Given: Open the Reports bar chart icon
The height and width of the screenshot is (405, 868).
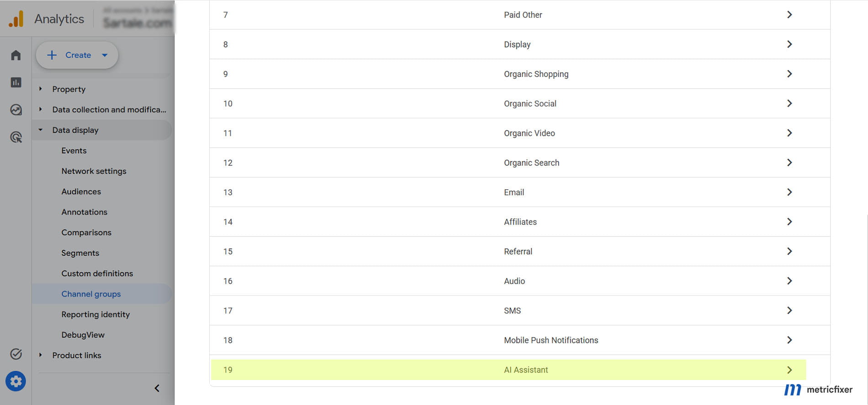Looking at the screenshot, I should click(16, 82).
